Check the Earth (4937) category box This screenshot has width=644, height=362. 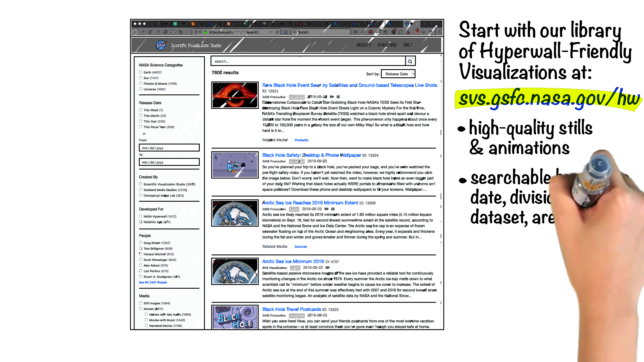point(141,72)
